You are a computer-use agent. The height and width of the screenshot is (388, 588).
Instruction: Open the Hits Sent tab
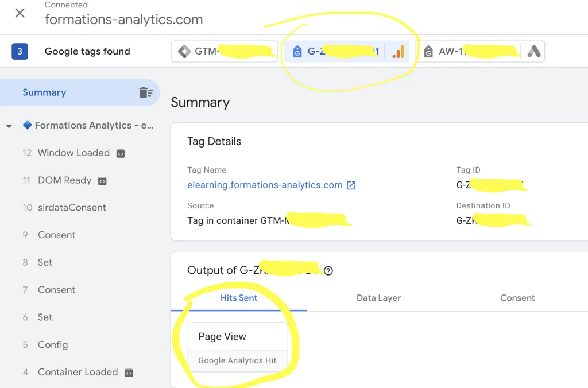coord(239,298)
